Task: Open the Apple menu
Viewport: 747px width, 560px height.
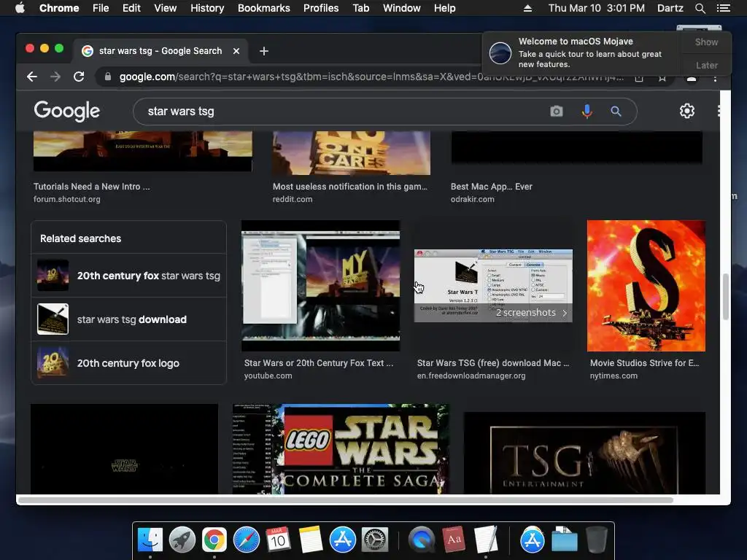Action: 20,8
